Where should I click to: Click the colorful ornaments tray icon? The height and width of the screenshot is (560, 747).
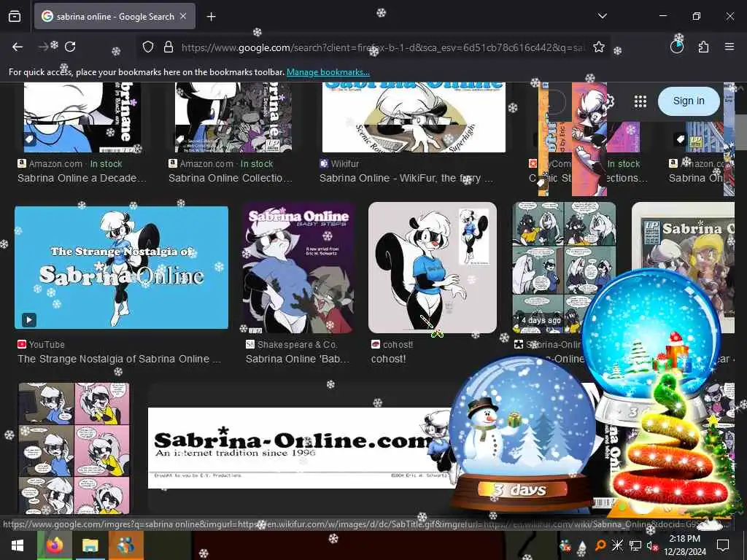[x=565, y=545]
